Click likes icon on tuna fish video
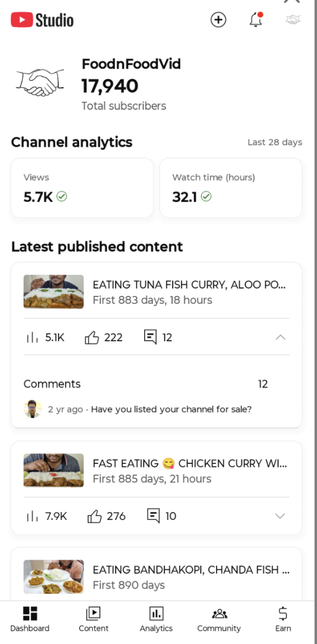 point(92,338)
